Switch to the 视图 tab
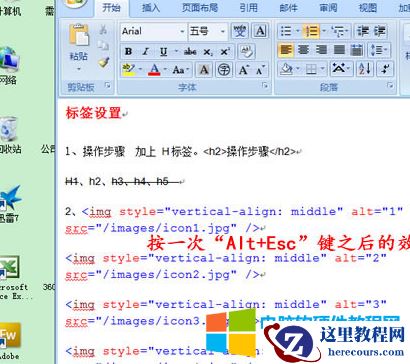 pos(368,8)
